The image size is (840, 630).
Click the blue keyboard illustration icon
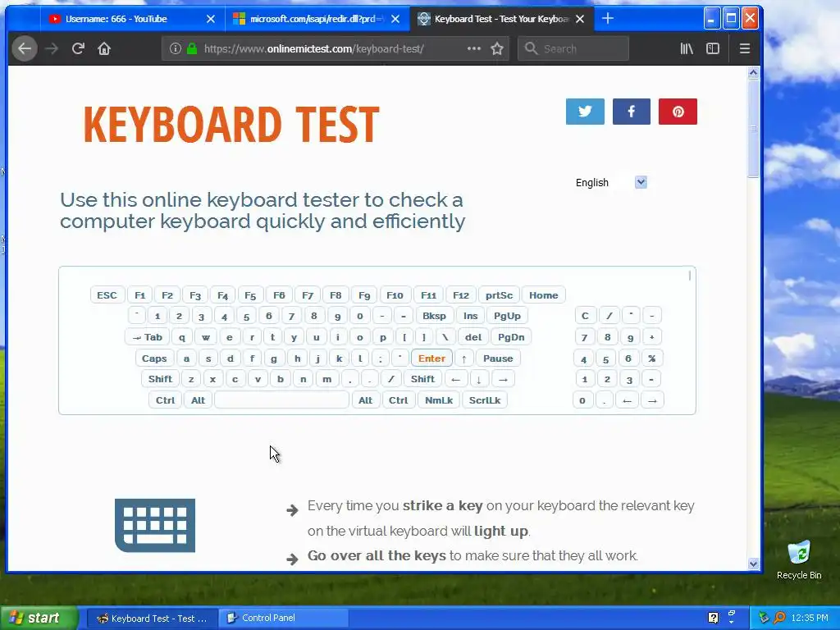[x=155, y=525]
